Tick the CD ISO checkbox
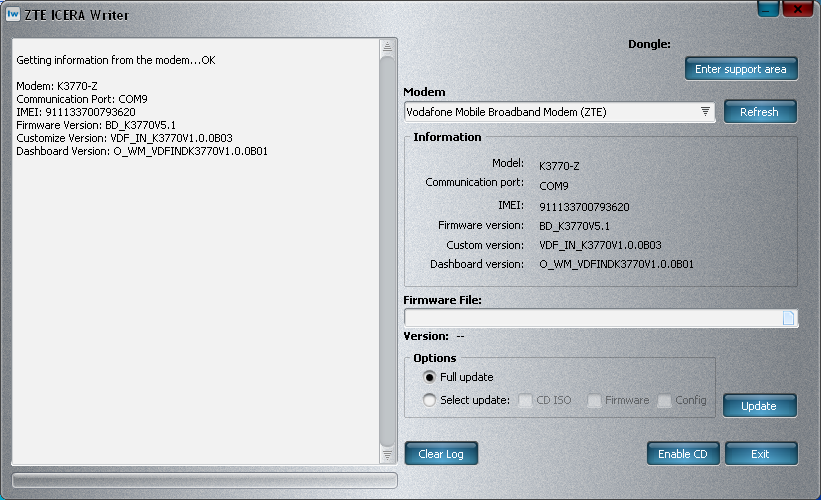Screen dimensions: 821x500 [x=525, y=401]
